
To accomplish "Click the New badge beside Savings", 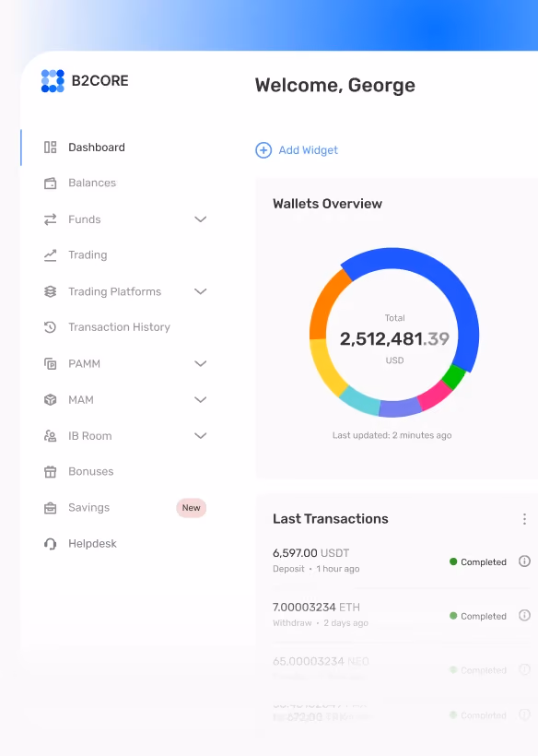I will [x=192, y=508].
